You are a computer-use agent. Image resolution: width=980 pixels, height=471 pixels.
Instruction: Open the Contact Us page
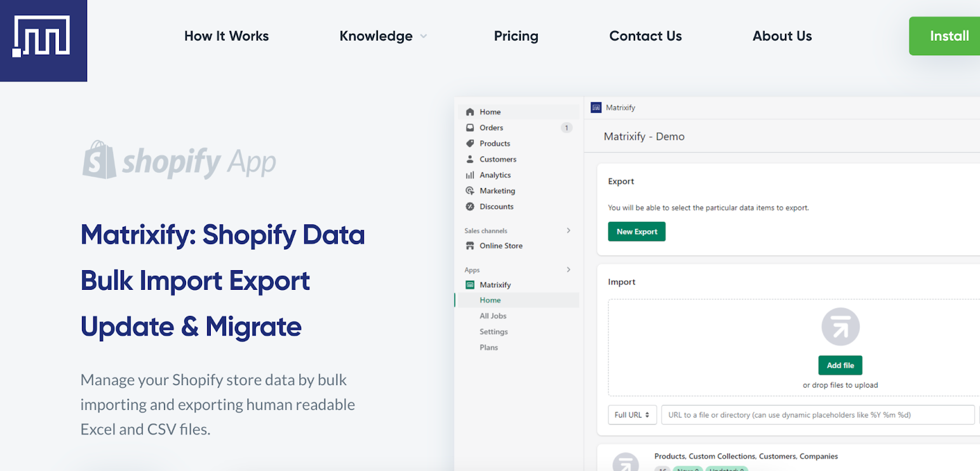pyautogui.click(x=645, y=36)
